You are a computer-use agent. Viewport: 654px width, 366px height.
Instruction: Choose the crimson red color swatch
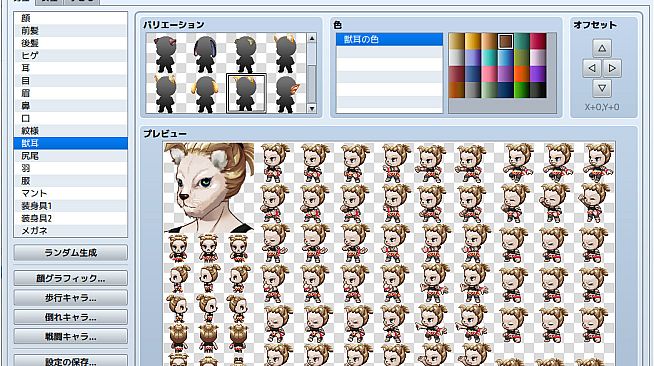point(538,41)
